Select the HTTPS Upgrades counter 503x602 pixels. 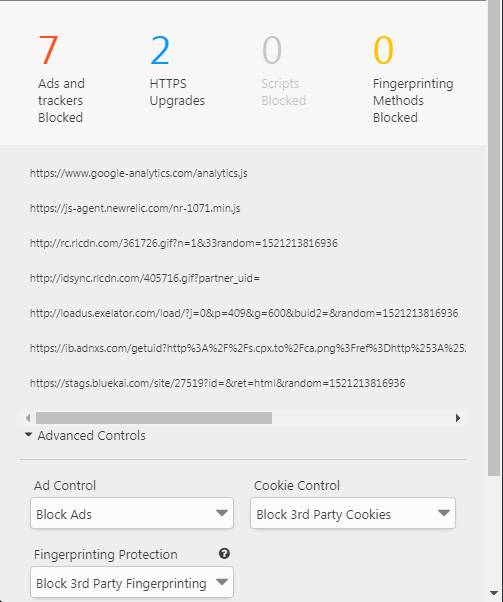tap(177, 71)
